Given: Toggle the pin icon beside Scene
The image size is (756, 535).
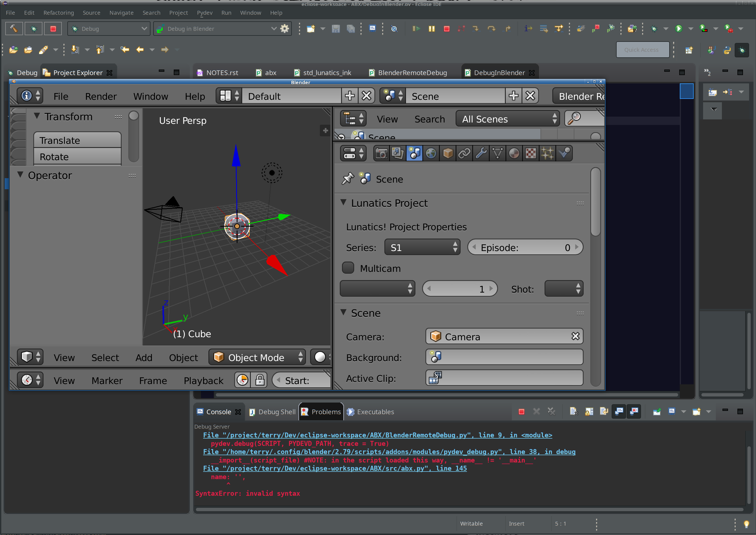Looking at the screenshot, I should click(x=348, y=179).
